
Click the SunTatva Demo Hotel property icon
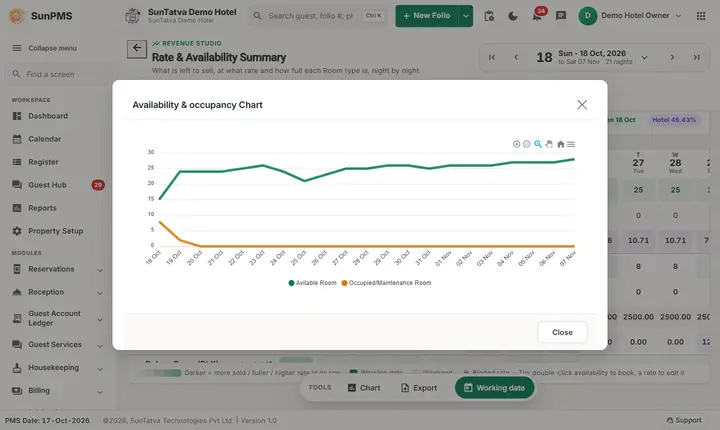point(132,16)
